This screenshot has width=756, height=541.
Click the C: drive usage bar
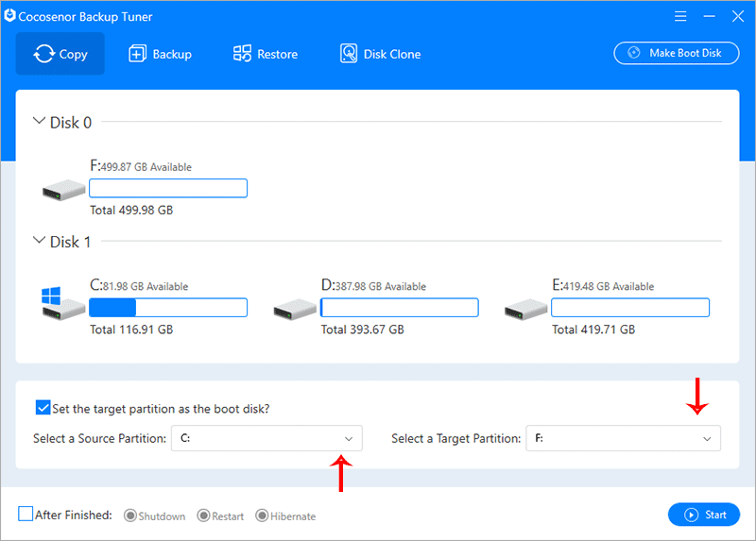click(167, 307)
